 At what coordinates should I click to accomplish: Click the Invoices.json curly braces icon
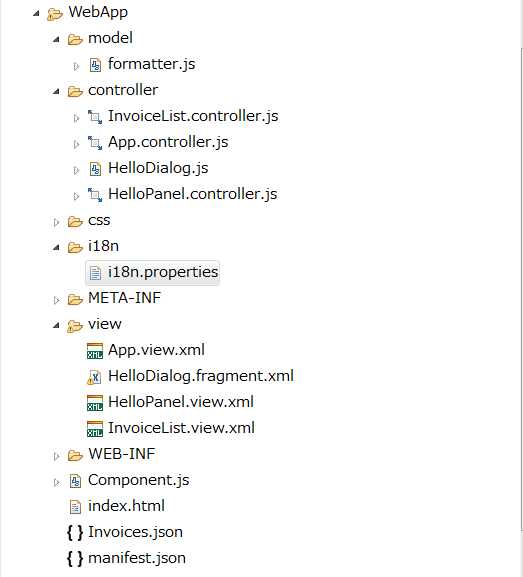(75, 532)
